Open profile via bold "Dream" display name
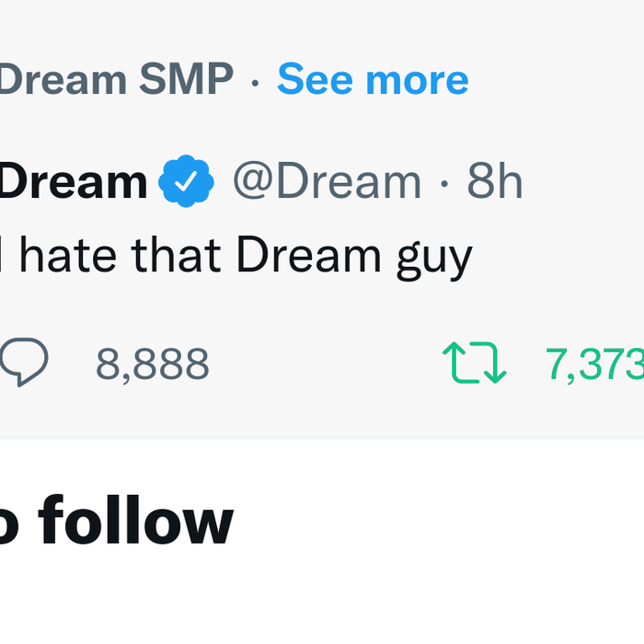 tap(74, 182)
